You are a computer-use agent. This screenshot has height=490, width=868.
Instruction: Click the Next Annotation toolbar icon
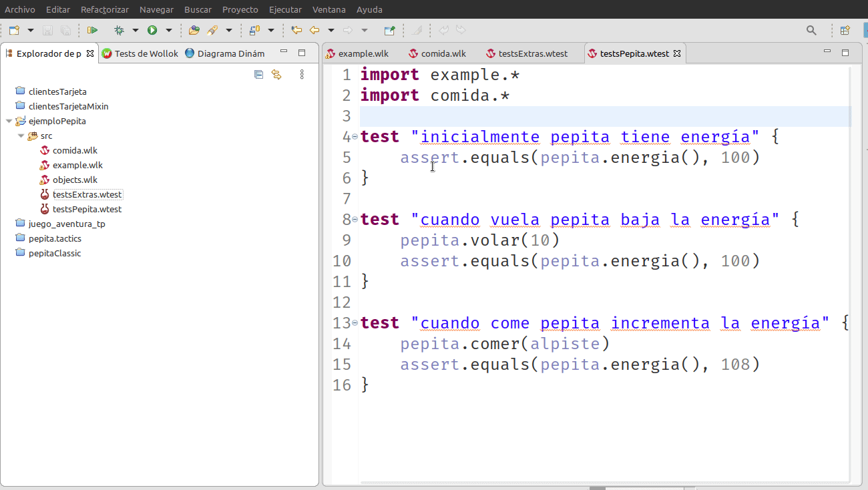254,30
